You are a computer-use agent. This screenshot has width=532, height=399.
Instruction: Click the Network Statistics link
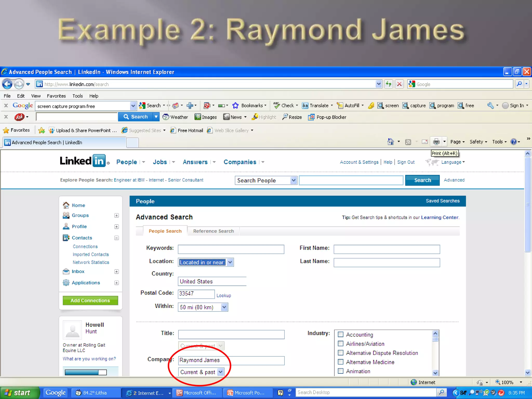coord(91,262)
